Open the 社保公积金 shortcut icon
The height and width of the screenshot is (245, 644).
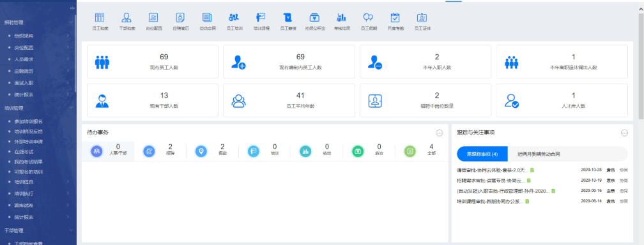click(314, 17)
